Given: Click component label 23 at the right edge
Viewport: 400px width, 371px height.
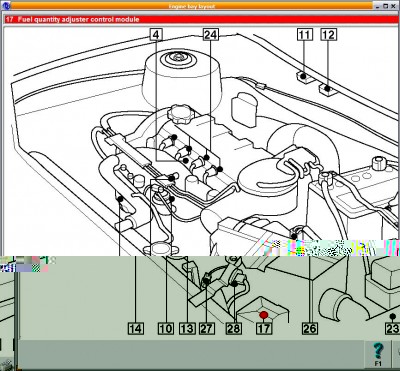Looking at the screenshot, I should pyautogui.click(x=393, y=329).
